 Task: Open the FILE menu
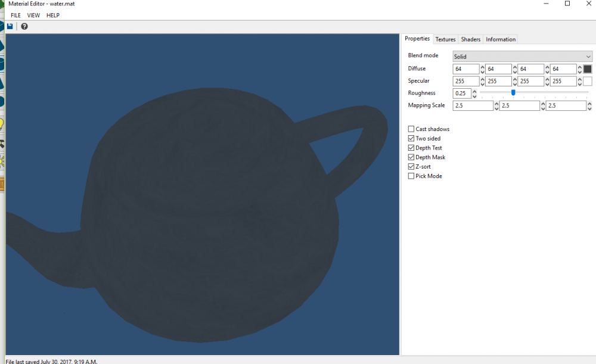[x=15, y=15]
